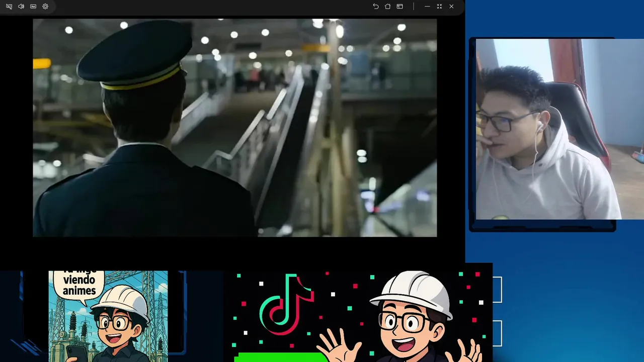Open the settings gear icon
The image size is (644, 362).
[x=45, y=7]
